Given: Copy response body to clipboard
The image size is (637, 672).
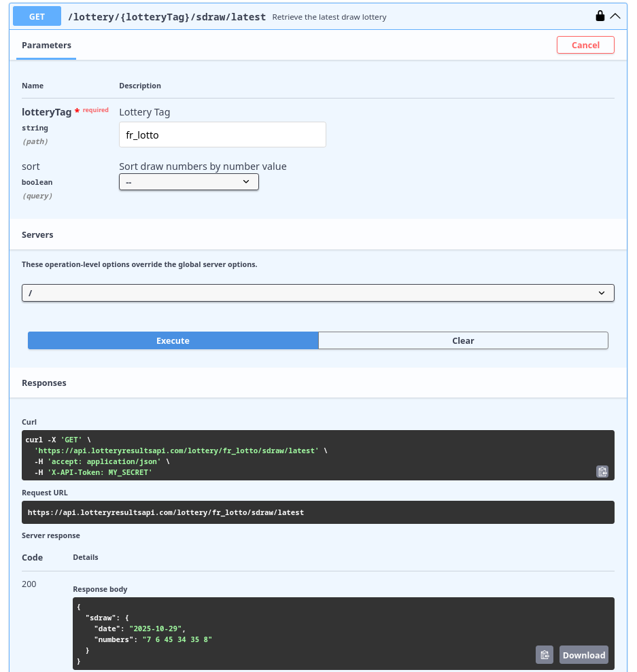Looking at the screenshot, I should click(x=544, y=655).
